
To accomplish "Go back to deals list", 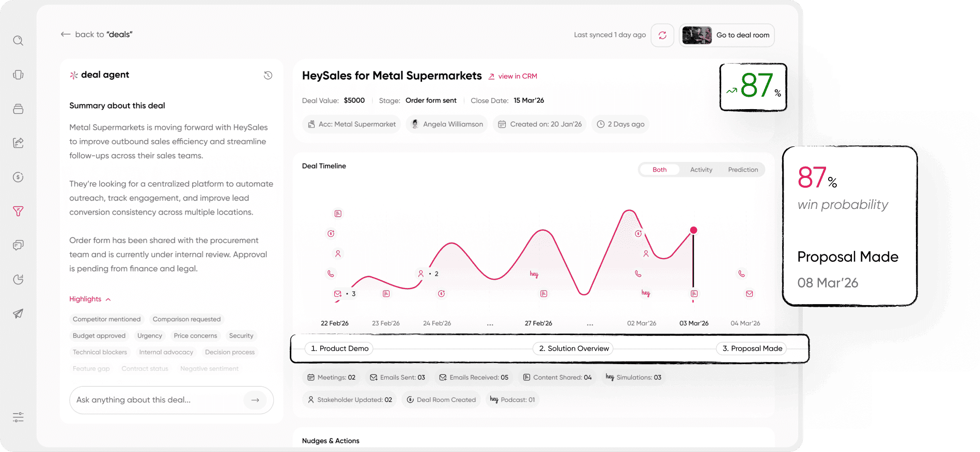I will [97, 35].
